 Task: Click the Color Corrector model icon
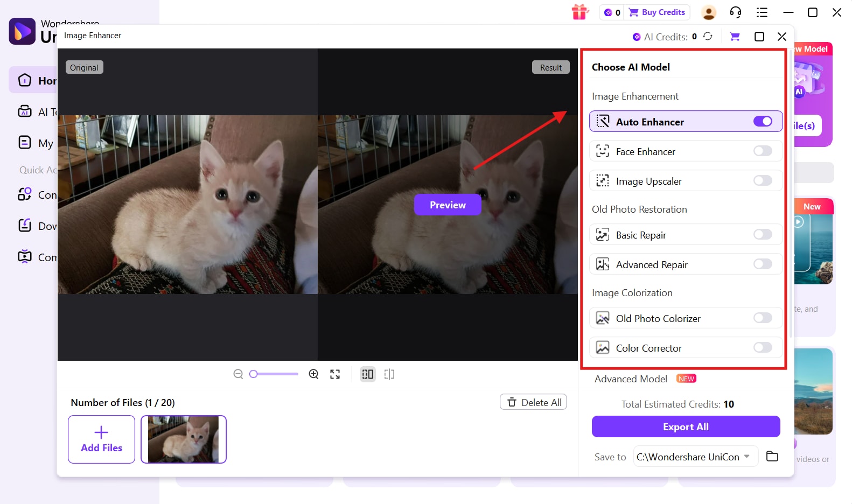click(x=603, y=348)
